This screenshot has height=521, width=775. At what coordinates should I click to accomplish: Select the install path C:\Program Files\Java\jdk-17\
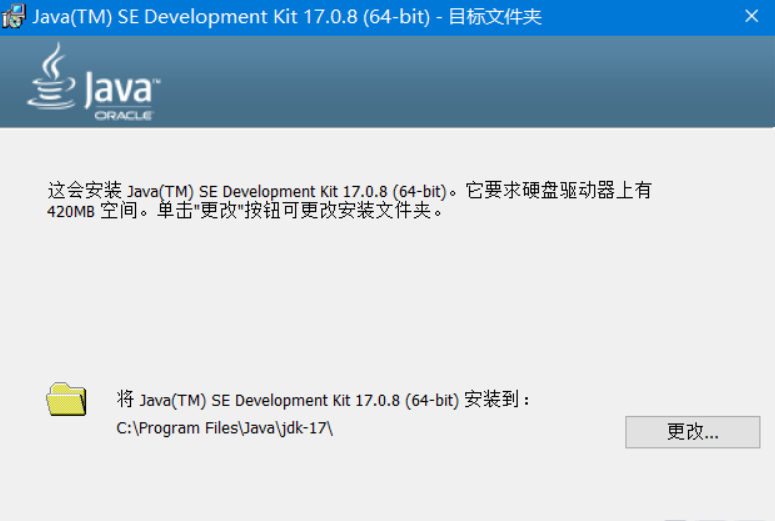pos(224,428)
